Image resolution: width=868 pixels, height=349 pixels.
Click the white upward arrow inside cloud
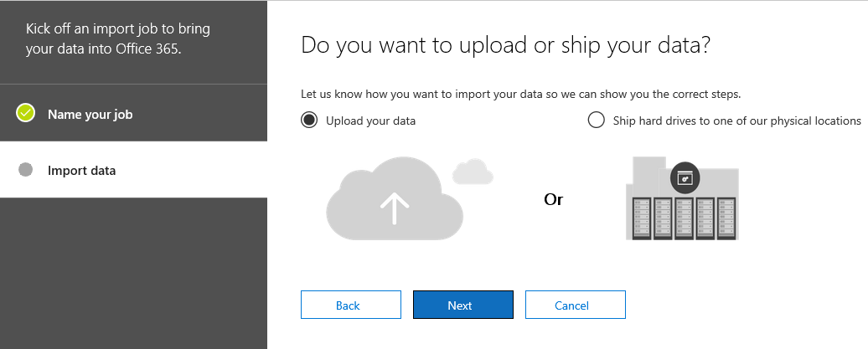pos(395,207)
